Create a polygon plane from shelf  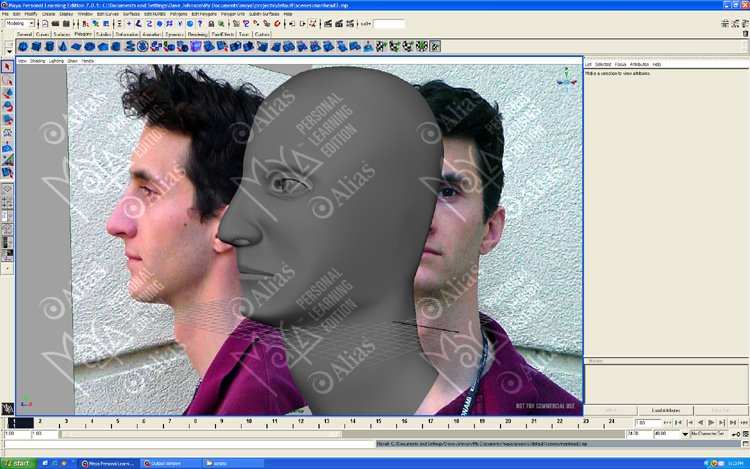click(76, 46)
